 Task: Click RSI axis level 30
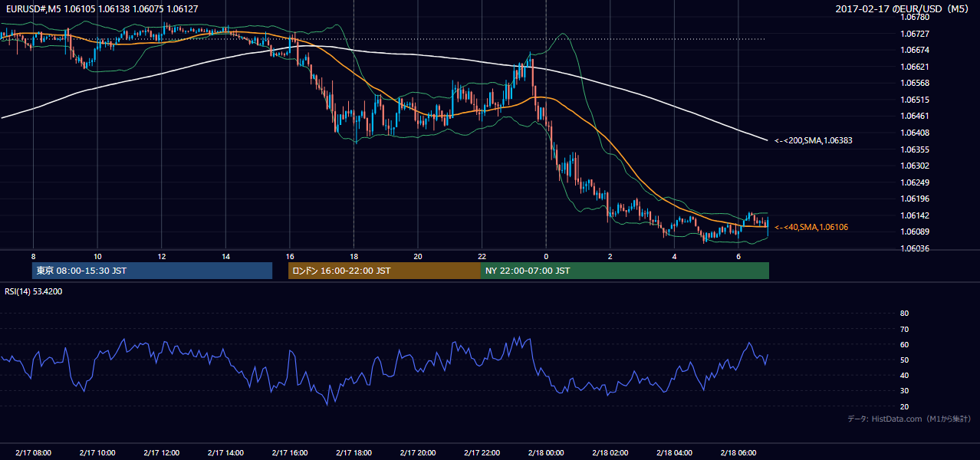pos(904,391)
